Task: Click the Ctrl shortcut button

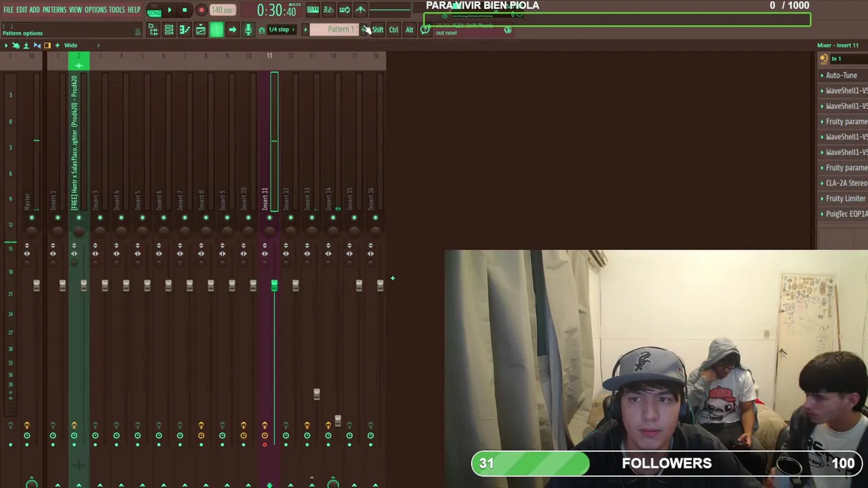Action: click(393, 30)
